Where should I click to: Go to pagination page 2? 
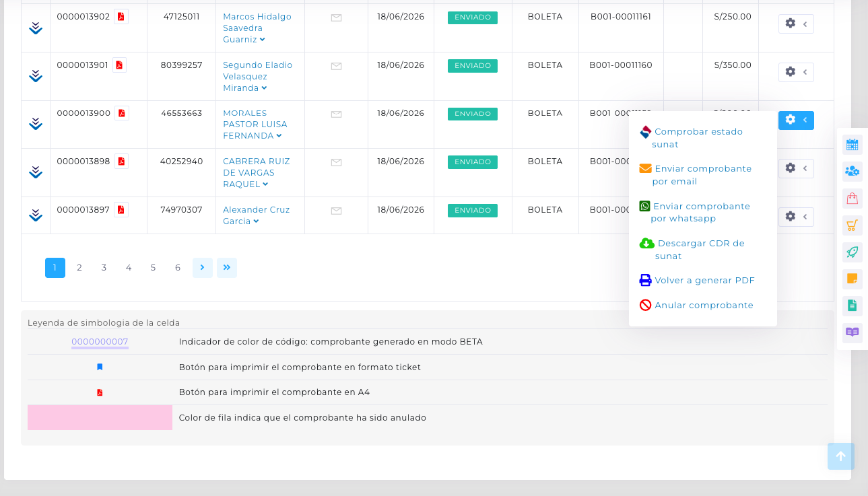(79, 268)
